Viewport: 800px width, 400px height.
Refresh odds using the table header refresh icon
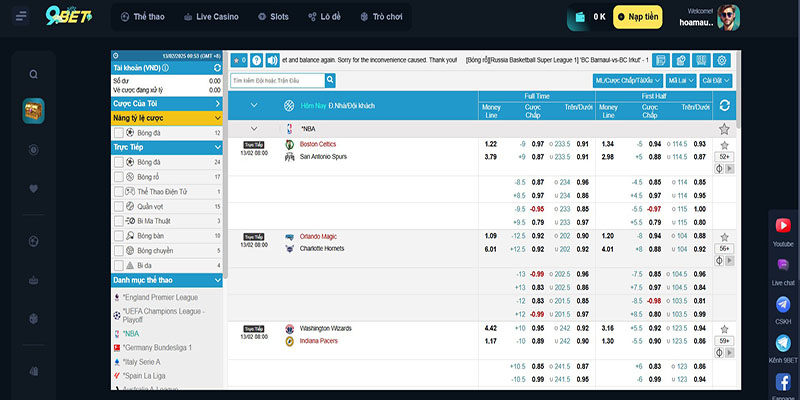(x=724, y=105)
